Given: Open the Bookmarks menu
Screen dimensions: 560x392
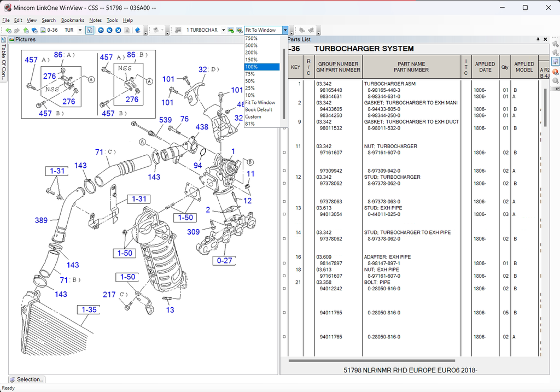Looking at the screenshot, I should pos(73,20).
